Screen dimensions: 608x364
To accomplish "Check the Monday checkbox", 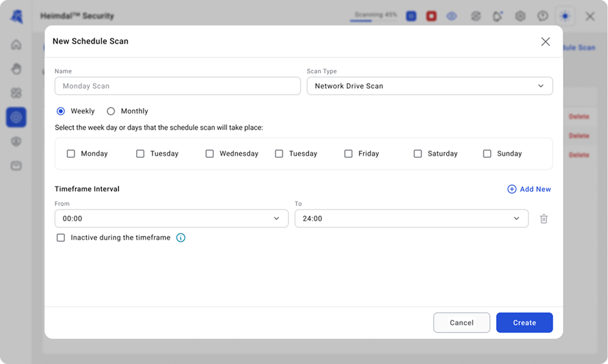I will click(x=71, y=153).
